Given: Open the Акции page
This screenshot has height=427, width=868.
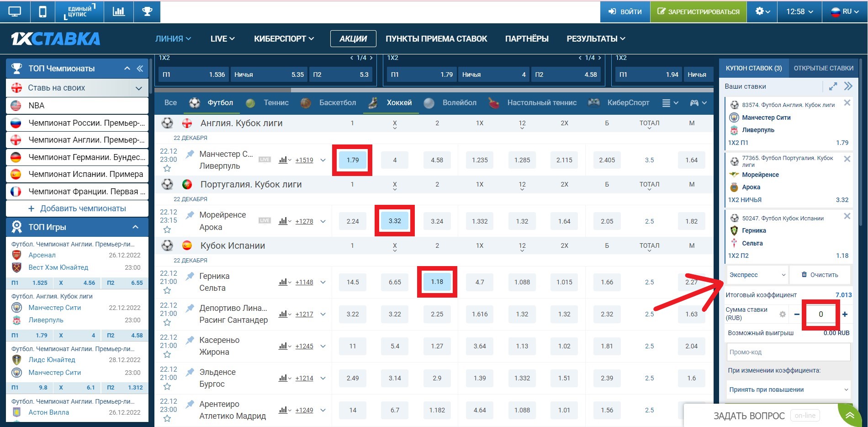Looking at the screenshot, I should 353,39.
